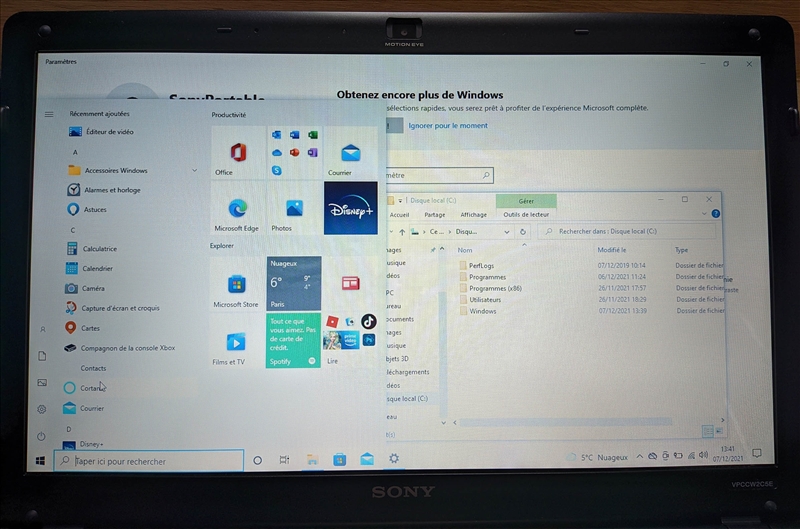
Task: Open the Office tile
Action: click(x=238, y=152)
